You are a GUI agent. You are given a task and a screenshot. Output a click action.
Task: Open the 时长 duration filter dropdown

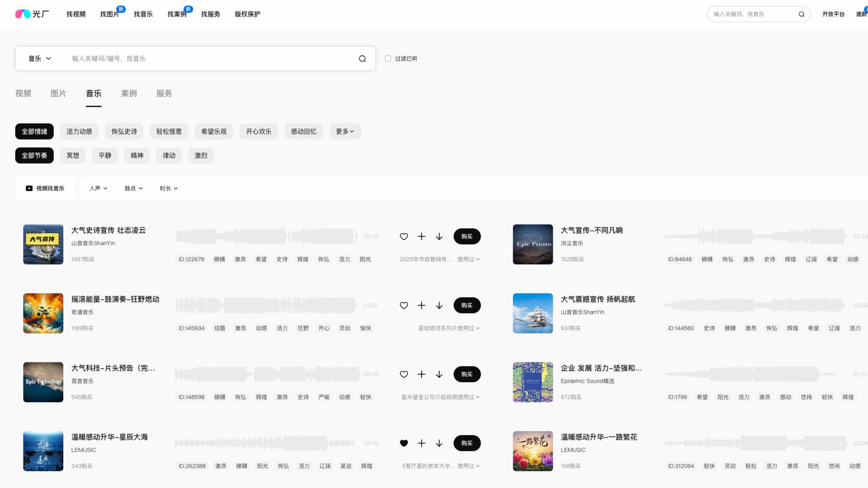(x=169, y=188)
